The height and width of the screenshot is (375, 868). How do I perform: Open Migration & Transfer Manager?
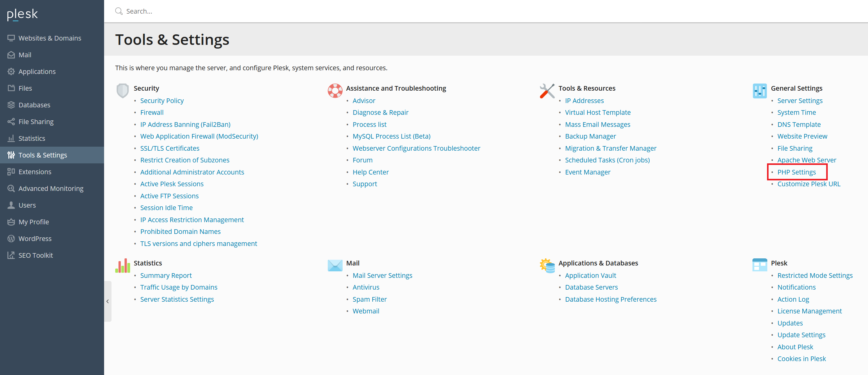611,148
